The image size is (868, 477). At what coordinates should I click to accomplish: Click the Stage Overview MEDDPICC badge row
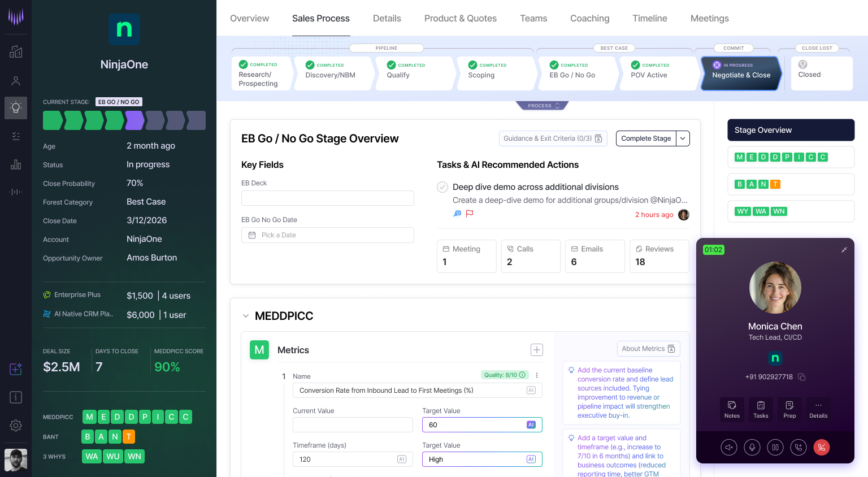(x=791, y=157)
